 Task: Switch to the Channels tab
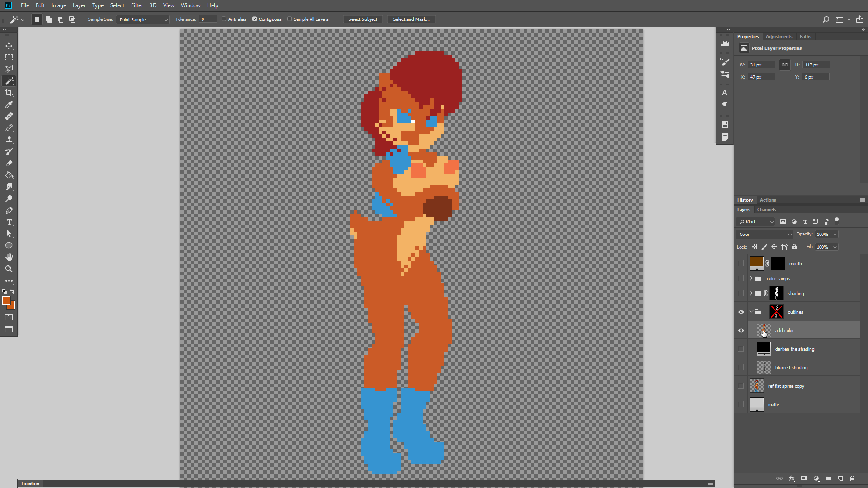point(766,209)
